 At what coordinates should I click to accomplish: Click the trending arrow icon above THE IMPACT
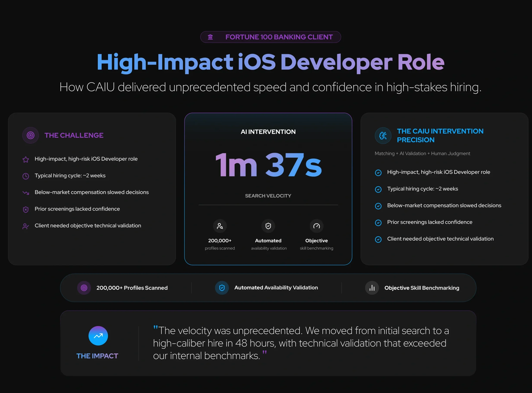[x=98, y=336]
